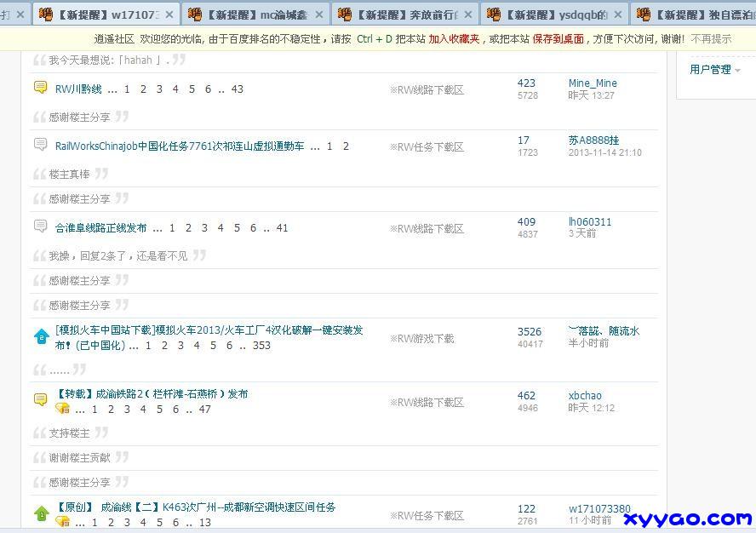
Task: Click the reward tag icon under 成渝铁路2
Action: tap(63, 409)
